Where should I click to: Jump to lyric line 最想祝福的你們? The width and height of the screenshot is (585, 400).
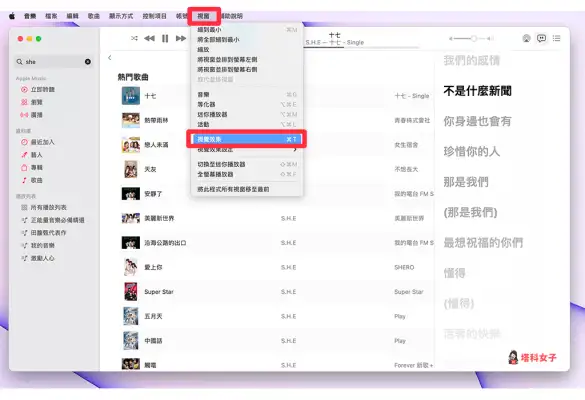483,243
